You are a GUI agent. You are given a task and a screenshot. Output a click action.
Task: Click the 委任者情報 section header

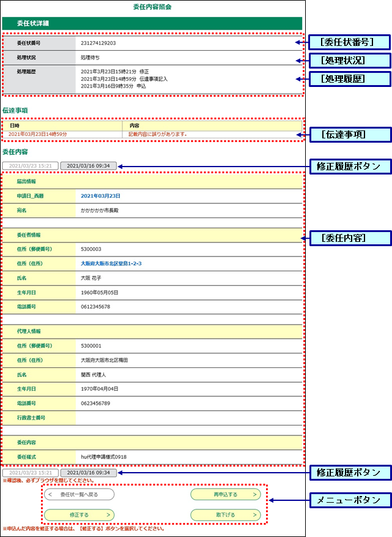point(152,235)
